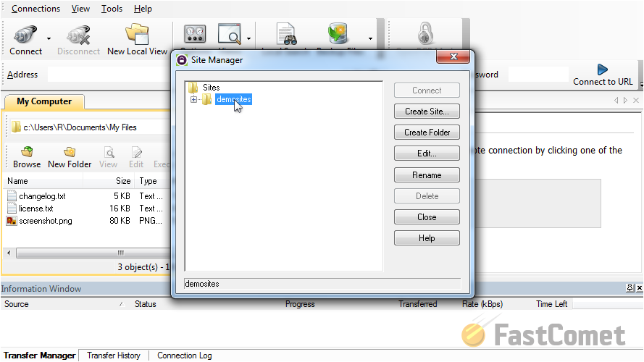
Task: Click the local pane Edit icon
Action: [x=136, y=153]
